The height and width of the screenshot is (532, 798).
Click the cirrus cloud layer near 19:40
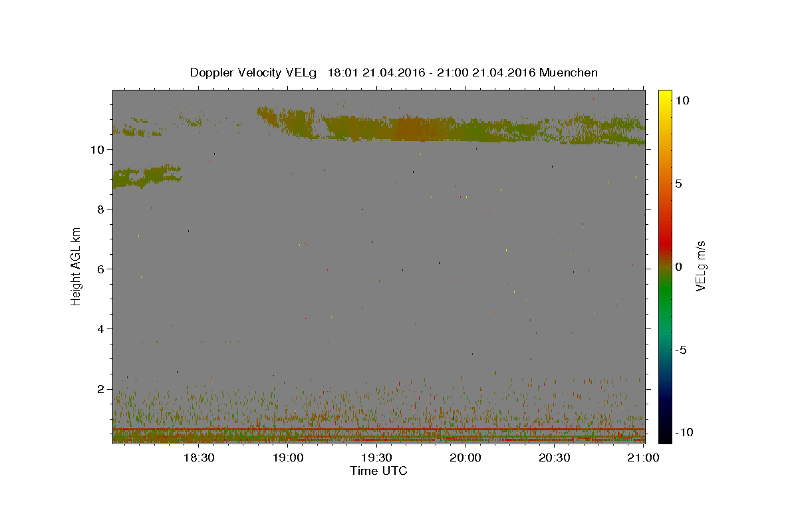coord(416,129)
